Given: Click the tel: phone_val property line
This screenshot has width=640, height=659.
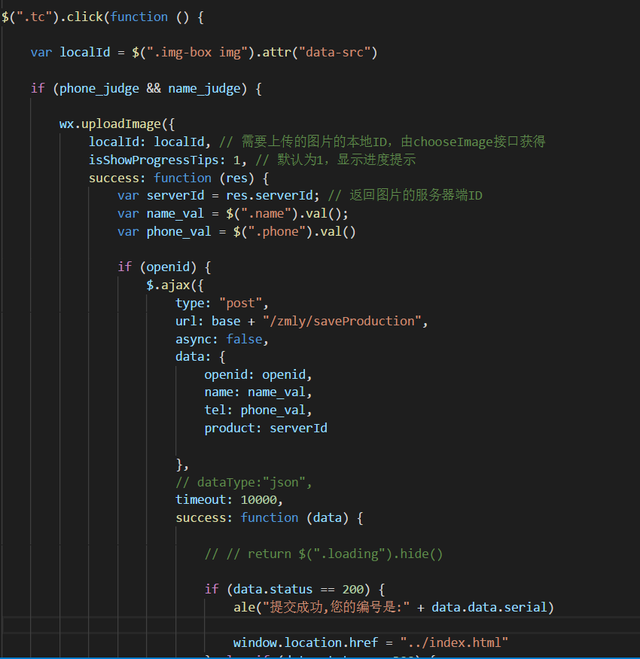Looking at the screenshot, I should pos(258,410).
